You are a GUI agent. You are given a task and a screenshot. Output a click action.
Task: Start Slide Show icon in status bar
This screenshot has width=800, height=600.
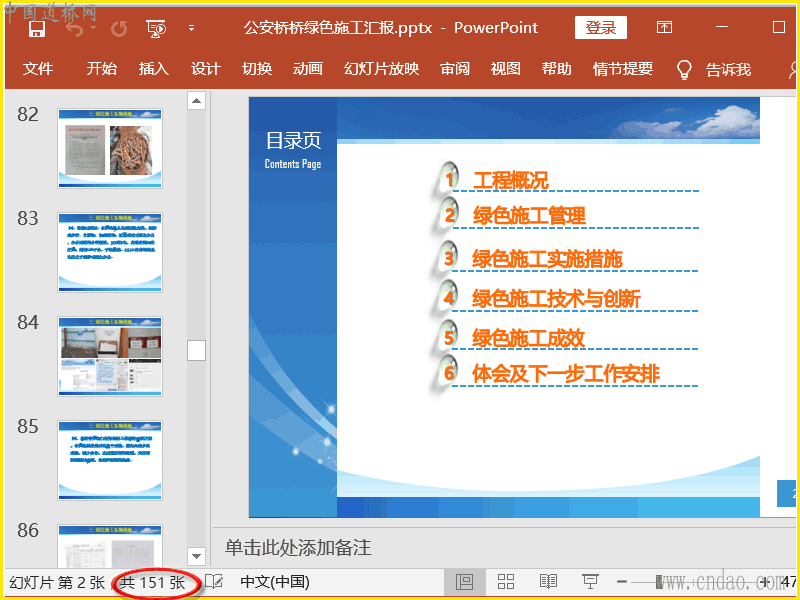tap(590, 582)
